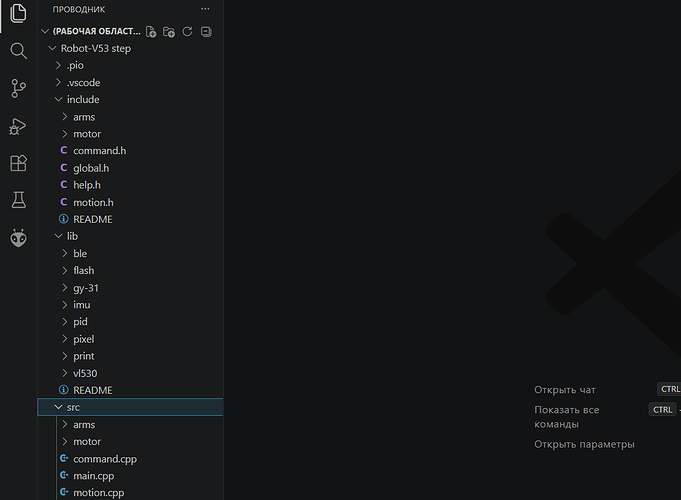
Task: Open the Explorer view in activity bar
Action: tap(18, 13)
